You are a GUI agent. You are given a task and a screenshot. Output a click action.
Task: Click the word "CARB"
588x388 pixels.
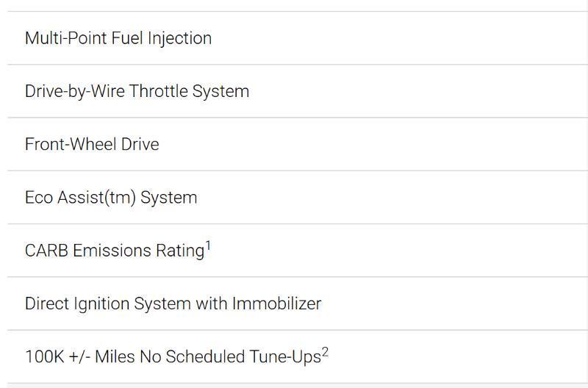(46, 251)
